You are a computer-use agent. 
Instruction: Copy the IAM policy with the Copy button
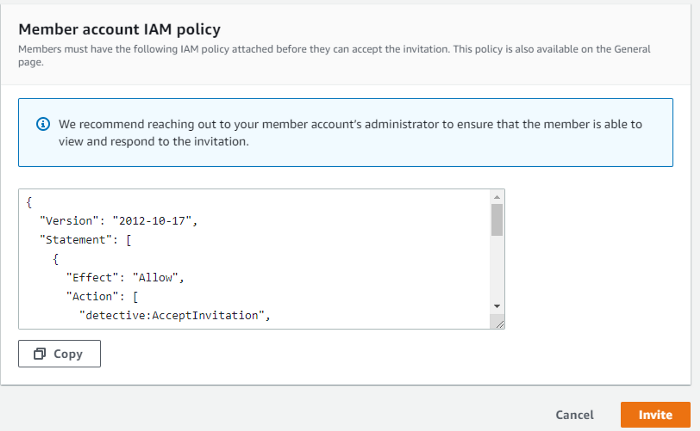click(x=59, y=354)
